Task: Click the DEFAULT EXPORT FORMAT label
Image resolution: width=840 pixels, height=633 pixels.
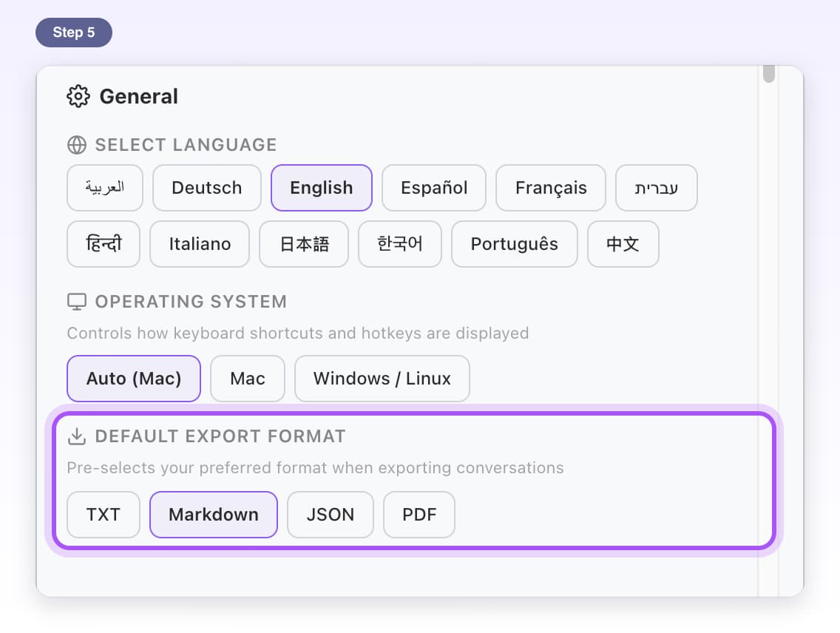Action: 220,436
